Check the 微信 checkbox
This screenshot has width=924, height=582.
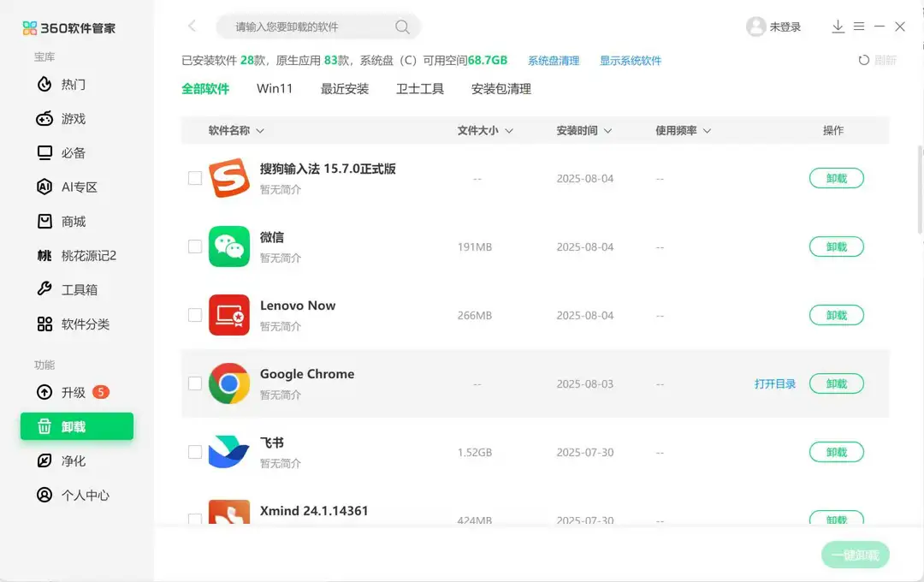click(195, 246)
